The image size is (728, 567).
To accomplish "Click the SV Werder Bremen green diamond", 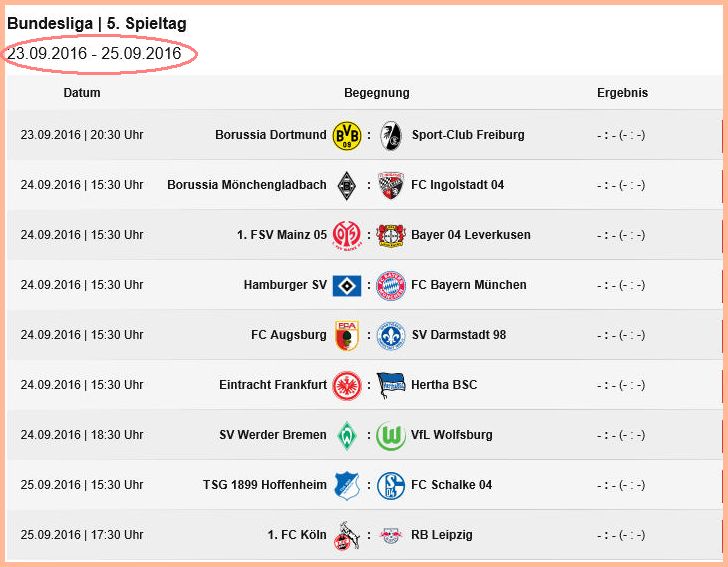I will pyautogui.click(x=347, y=436).
